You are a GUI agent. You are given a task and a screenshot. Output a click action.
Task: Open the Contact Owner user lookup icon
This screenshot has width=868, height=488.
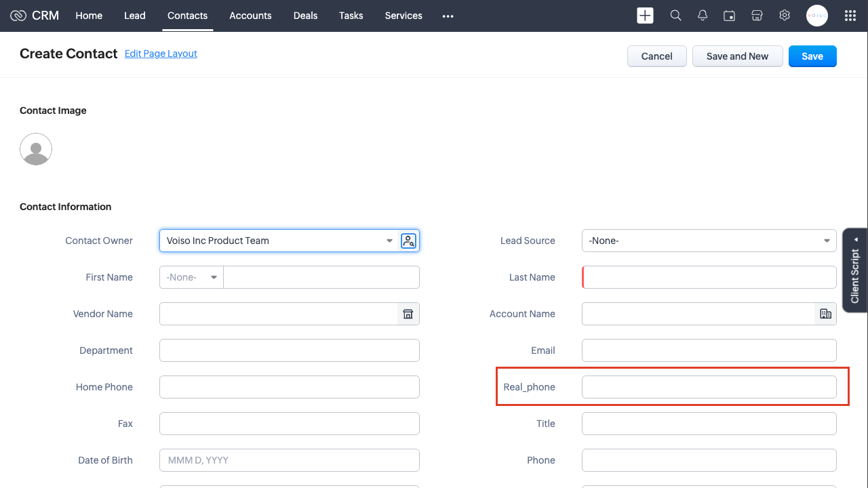[x=408, y=241]
